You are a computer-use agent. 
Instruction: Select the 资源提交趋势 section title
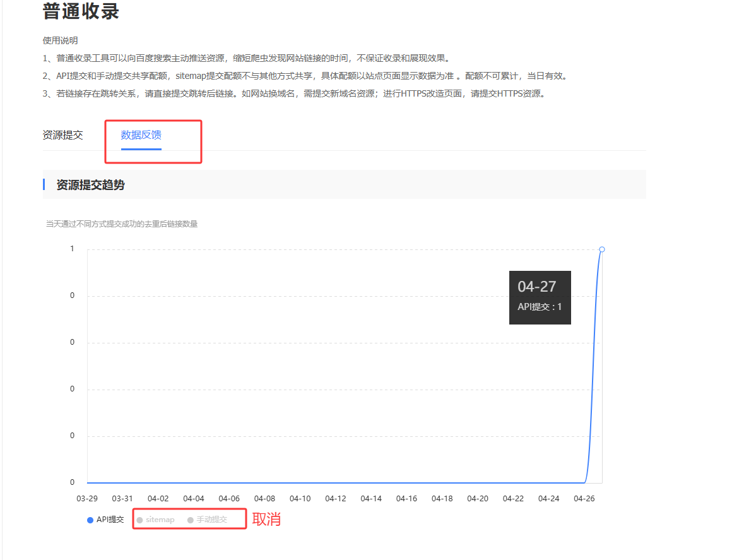pyautogui.click(x=91, y=185)
